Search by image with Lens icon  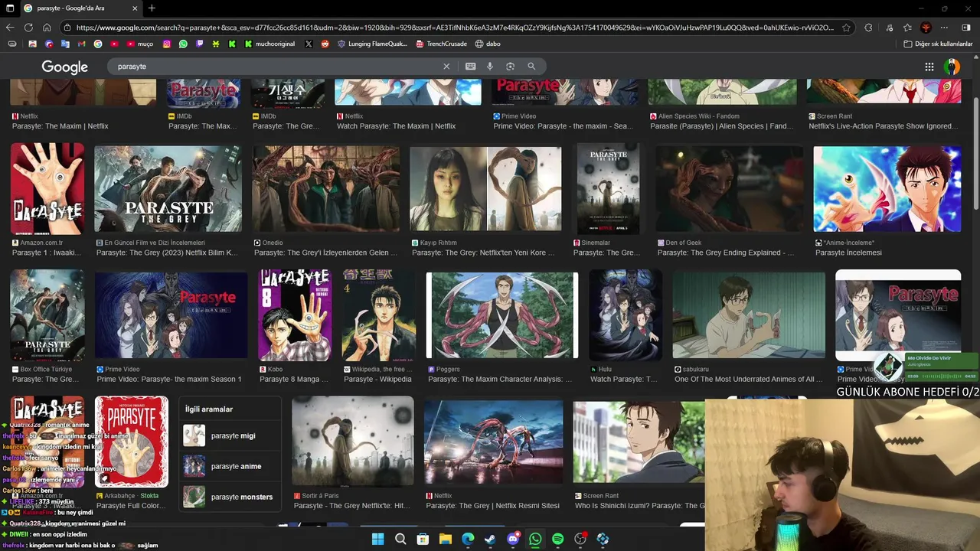[x=510, y=67]
